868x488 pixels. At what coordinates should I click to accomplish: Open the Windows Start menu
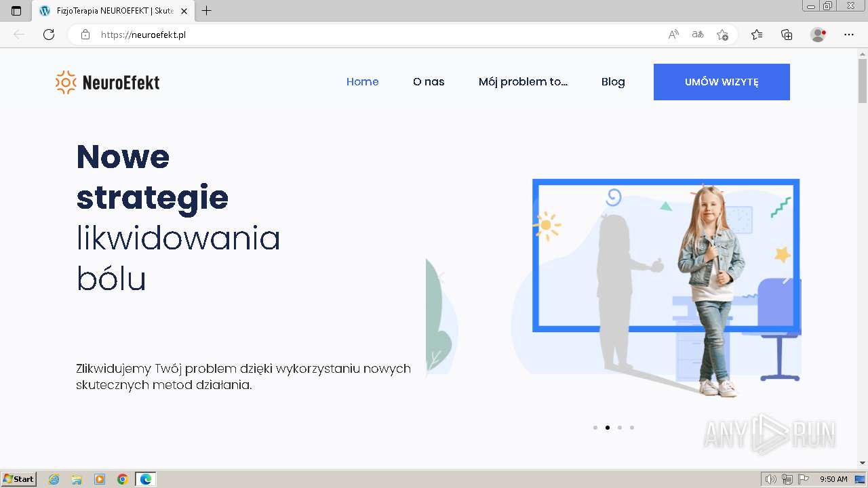tap(19, 479)
